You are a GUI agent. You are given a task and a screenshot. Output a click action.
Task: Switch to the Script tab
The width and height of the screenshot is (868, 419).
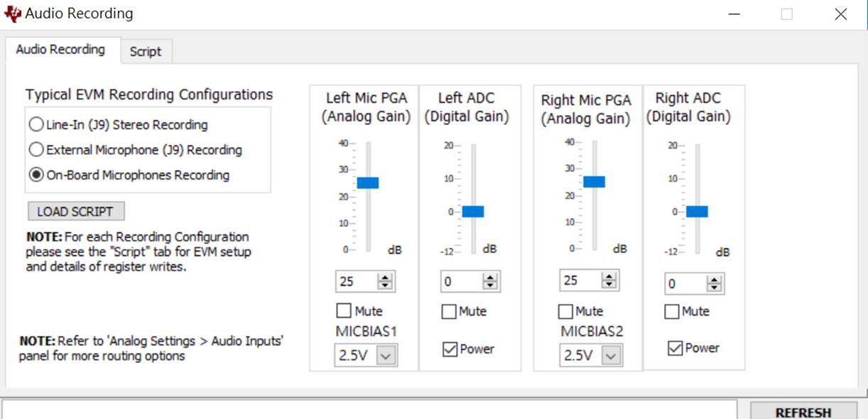tap(146, 51)
